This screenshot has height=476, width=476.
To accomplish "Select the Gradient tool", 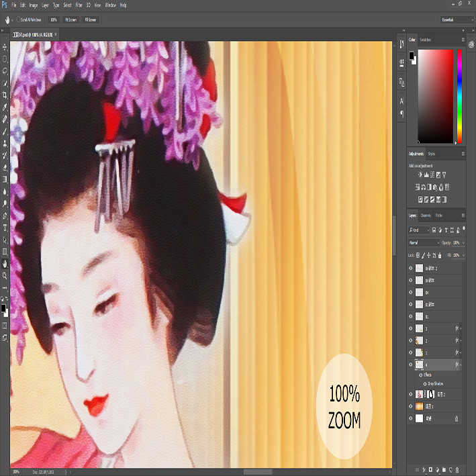I will (x=5, y=179).
